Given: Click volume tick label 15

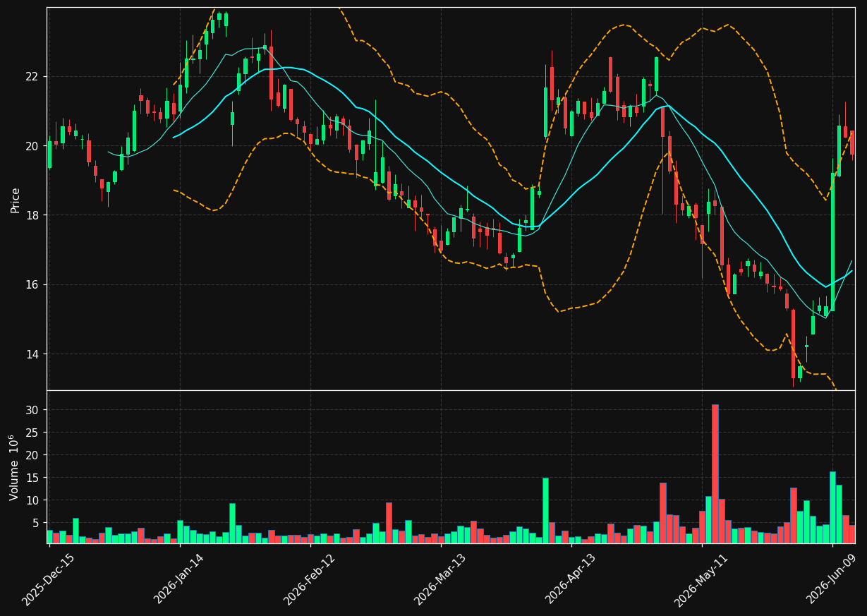Looking at the screenshot, I should click(33, 478).
